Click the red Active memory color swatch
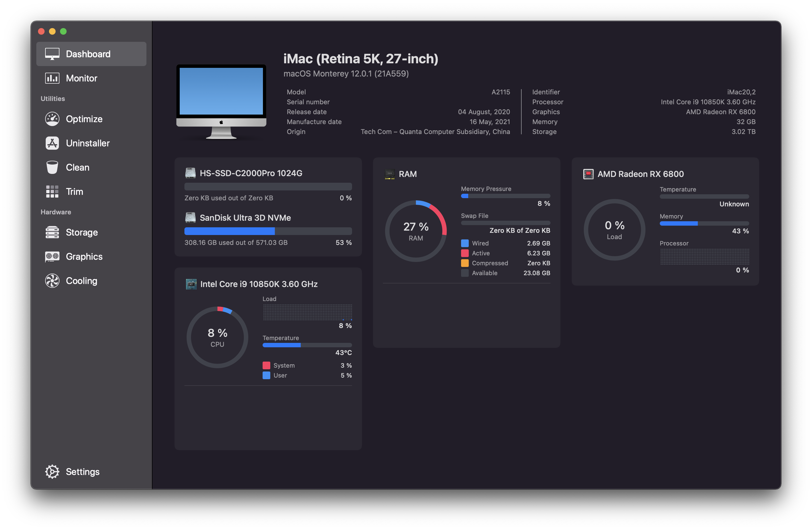The height and width of the screenshot is (530, 812). 465,253
